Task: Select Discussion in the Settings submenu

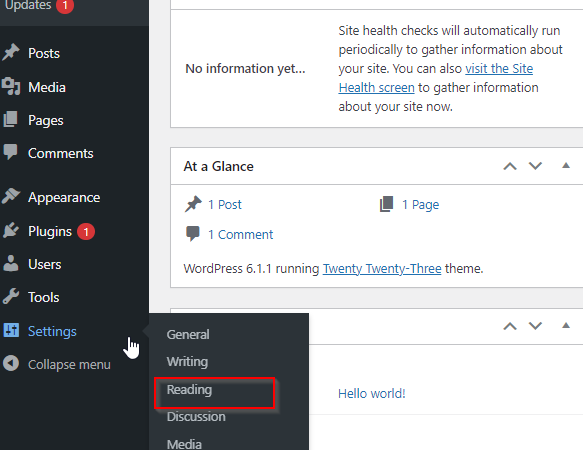Action: 196,417
